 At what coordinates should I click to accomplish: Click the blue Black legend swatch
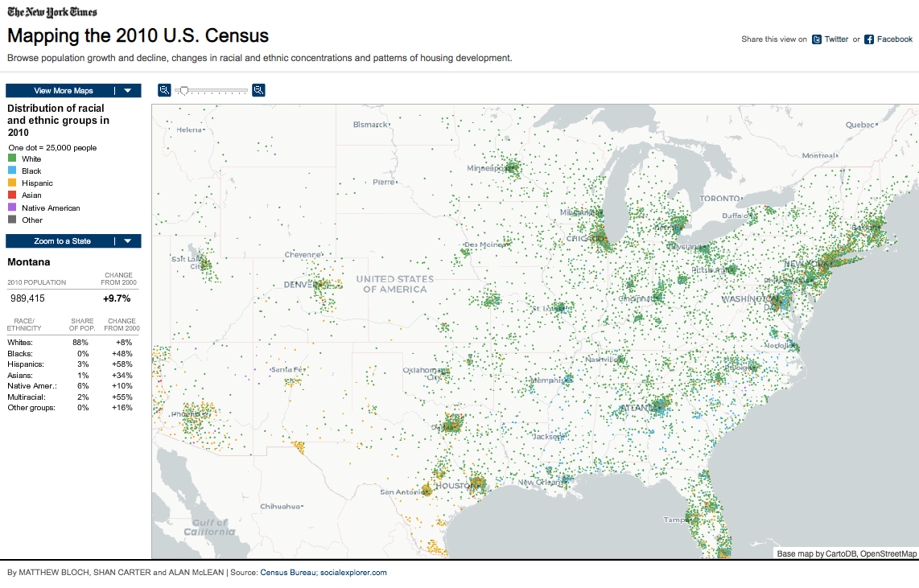tap(12, 171)
